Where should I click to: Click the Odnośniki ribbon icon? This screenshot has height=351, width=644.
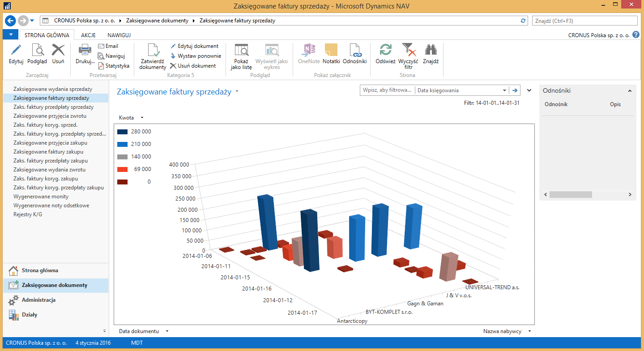pos(355,50)
